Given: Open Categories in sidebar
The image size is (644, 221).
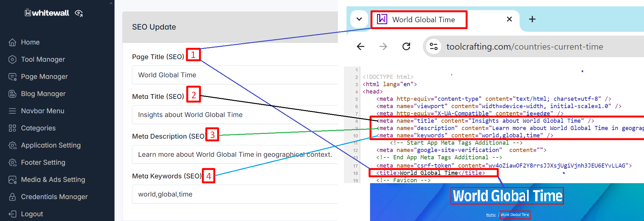Looking at the screenshot, I should coord(38,128).
